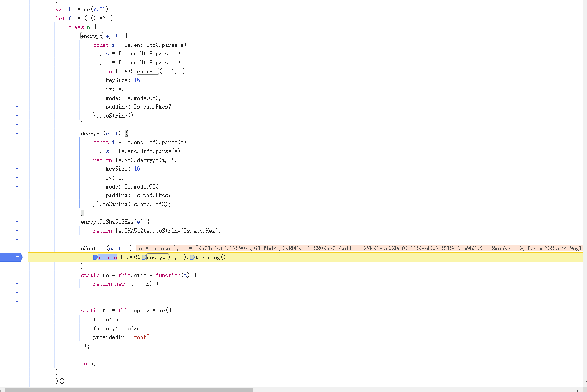Viewport: 587px width, 392px height.
Task: Click gutter dash beside 'var Is = ce(7206);' line
Action: pos(17,9)
